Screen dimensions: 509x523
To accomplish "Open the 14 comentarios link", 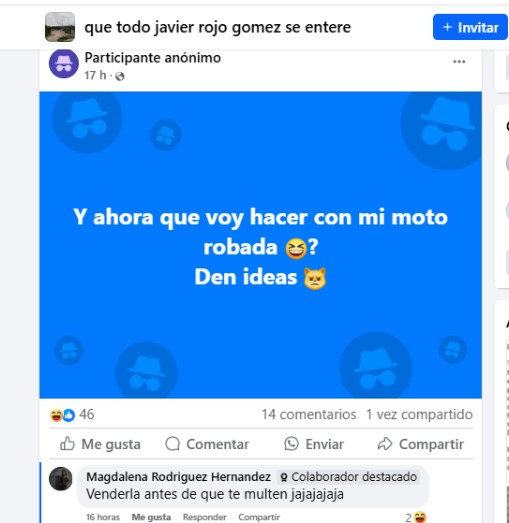I will point(309,415).
